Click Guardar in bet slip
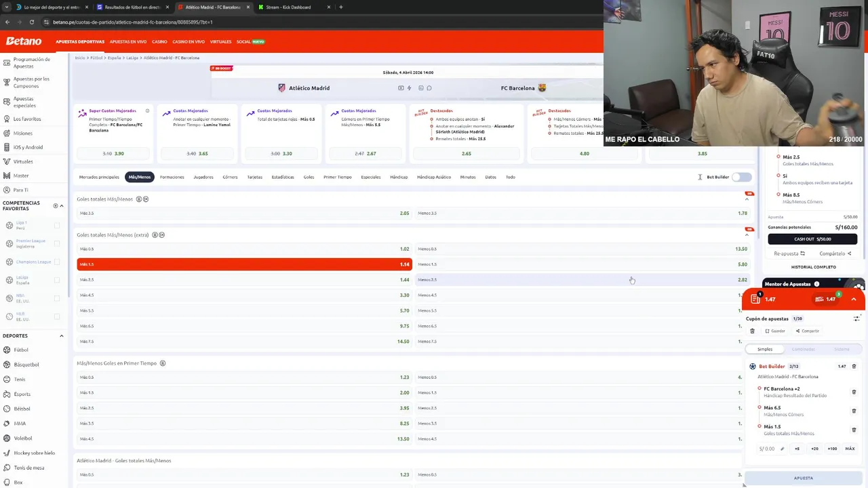The image size is (868, 488). click(x=775, y=331)
